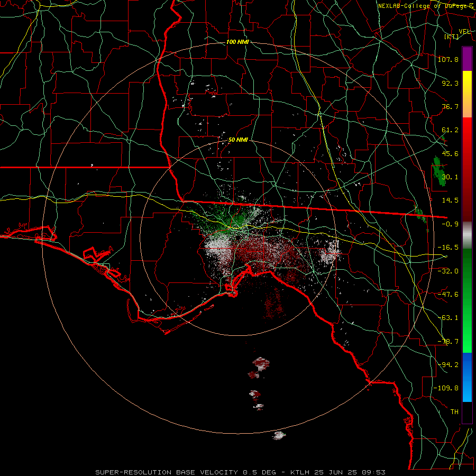
Task: Click the bright green segment of the color bar
Action: 467,300
